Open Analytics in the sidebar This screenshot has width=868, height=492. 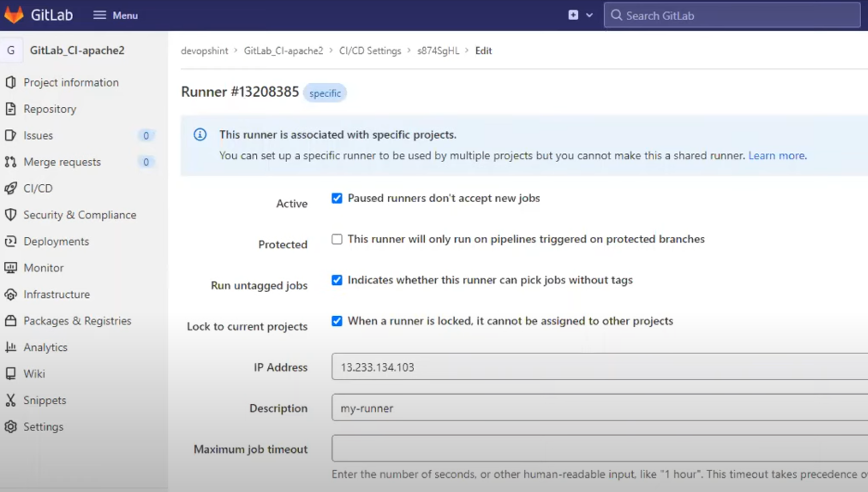(45, 347)
